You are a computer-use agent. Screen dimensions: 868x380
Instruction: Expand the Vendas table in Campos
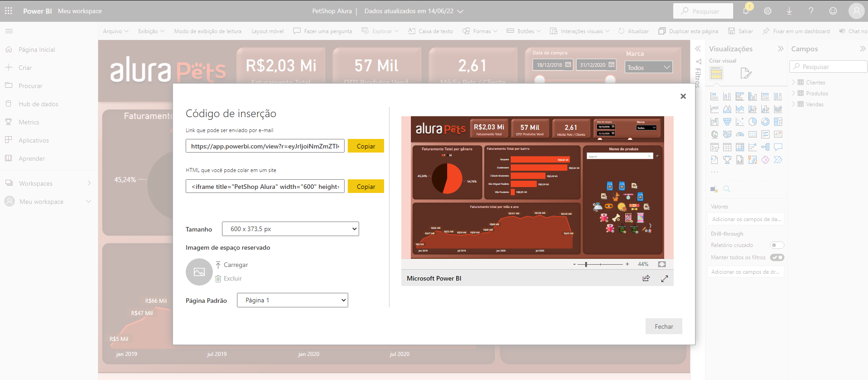(794, 104)
